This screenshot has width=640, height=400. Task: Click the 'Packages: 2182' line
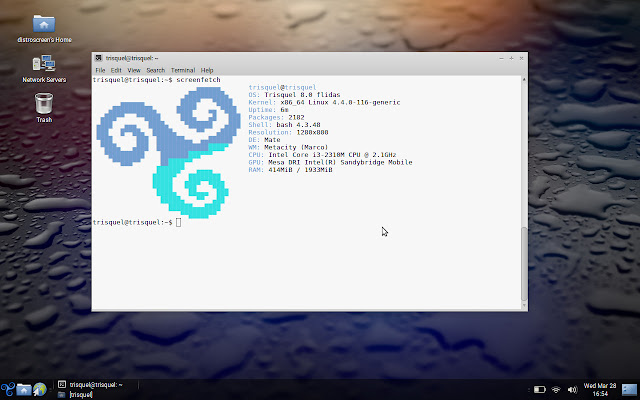click(x=276, y=117)
